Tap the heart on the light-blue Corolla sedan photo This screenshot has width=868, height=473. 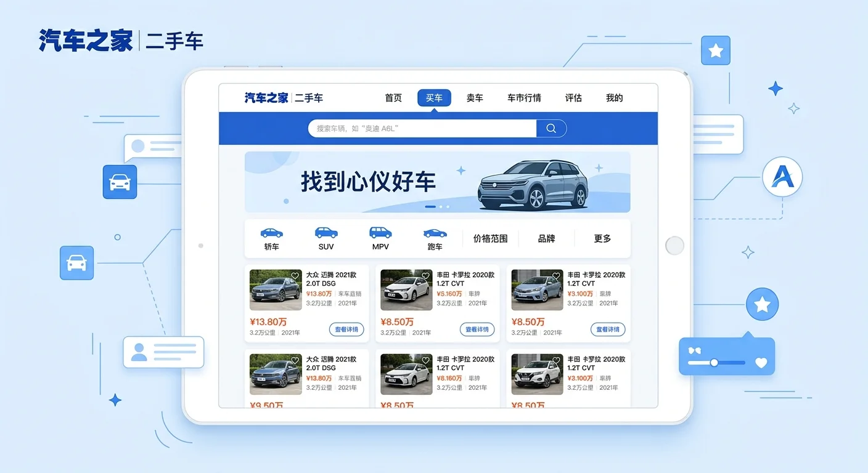(557, 276)
